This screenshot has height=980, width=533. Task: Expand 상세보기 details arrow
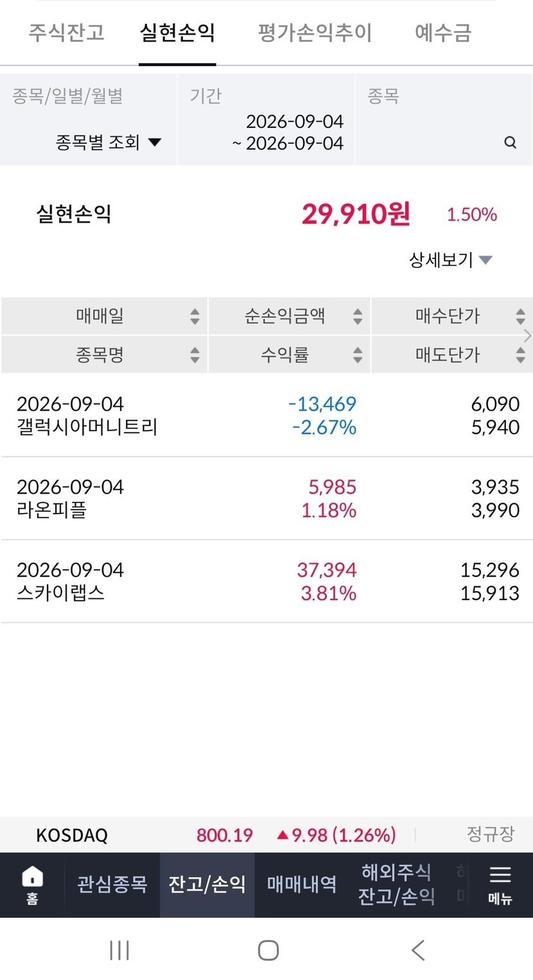tap(486, 260)
